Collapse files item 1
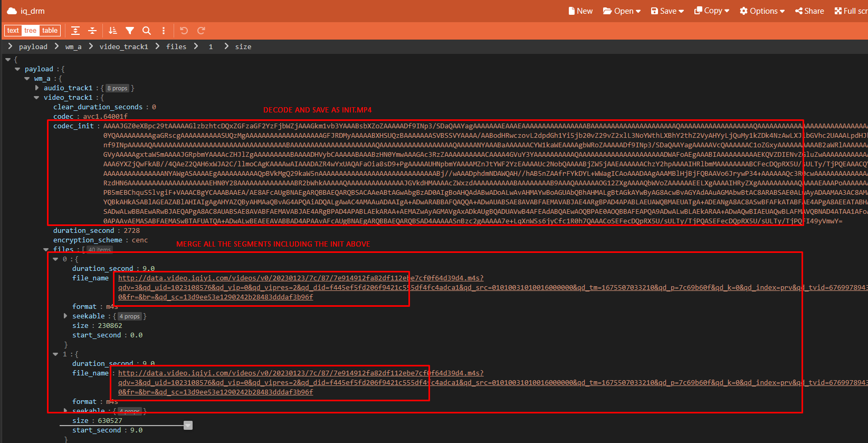Viewport: 868px width, 443px height. tap(55, 354)
